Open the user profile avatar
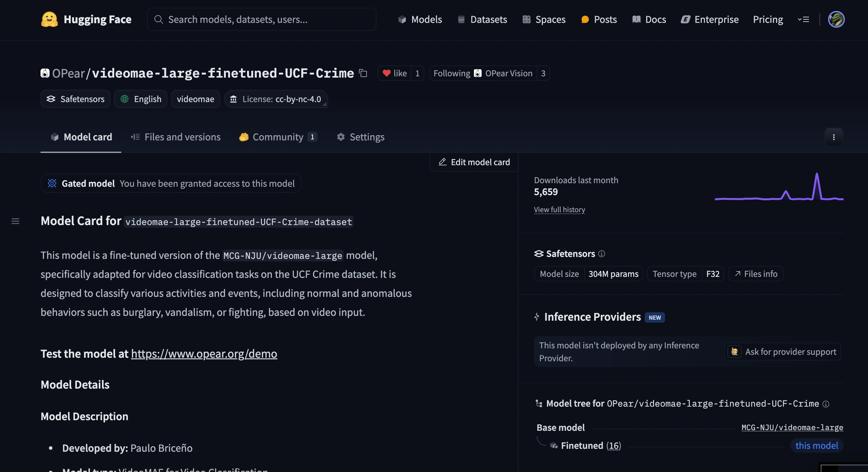 [x=836, y=19]
